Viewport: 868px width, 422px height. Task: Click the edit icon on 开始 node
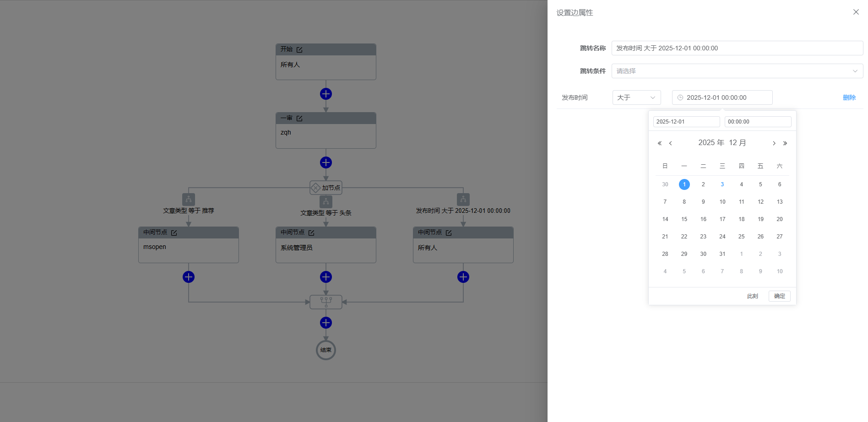pos(299,49)
